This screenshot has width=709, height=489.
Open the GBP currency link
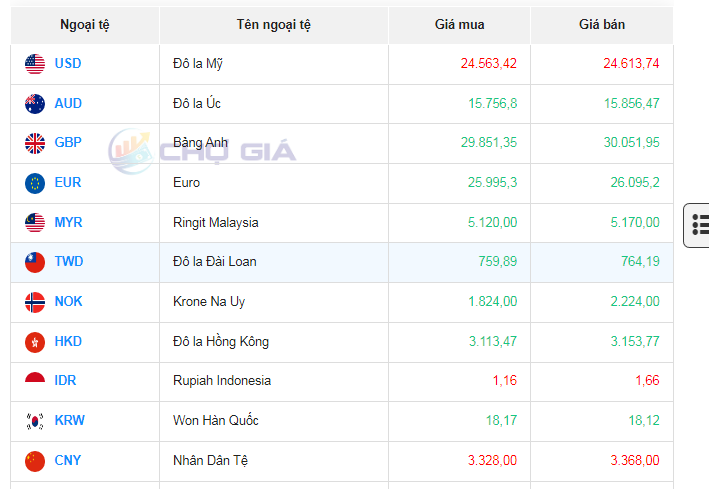pyautogui.click(x=68, y=142)
